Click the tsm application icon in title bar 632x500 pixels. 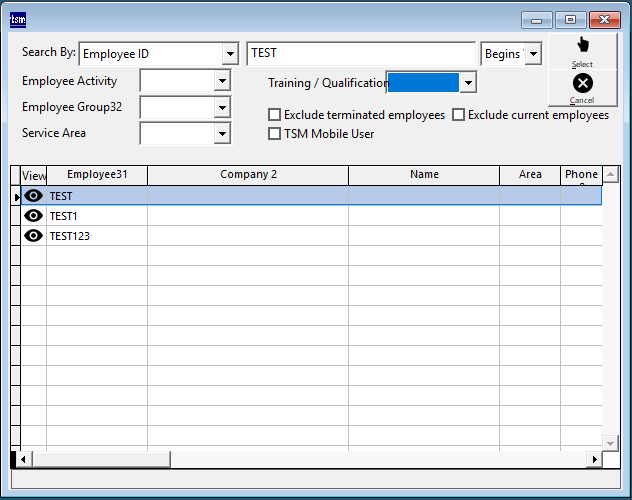17,19
